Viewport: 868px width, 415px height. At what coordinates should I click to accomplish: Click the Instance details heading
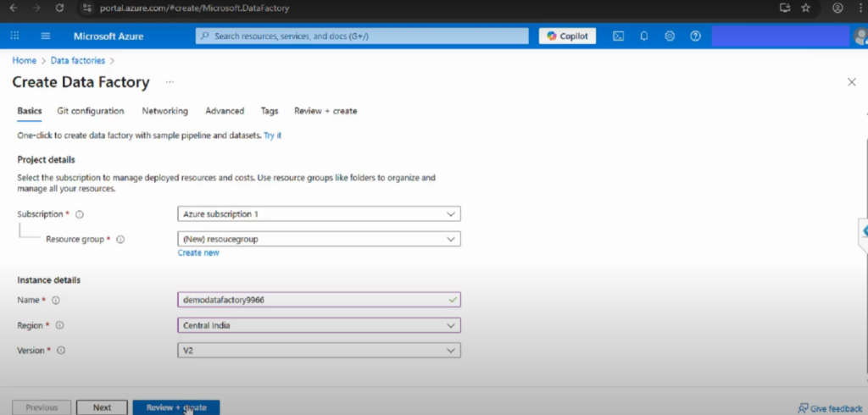[48, 280]
